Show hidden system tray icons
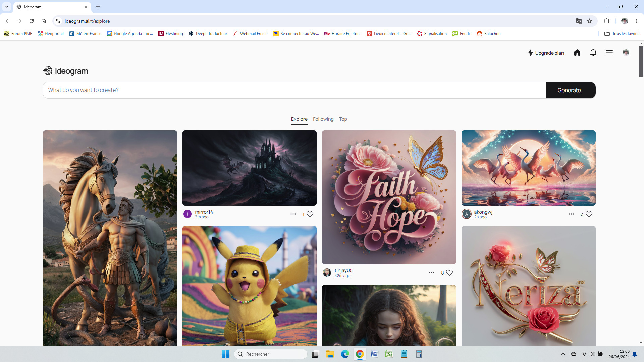Screen dimensions: 644x362 click(563, 354)
